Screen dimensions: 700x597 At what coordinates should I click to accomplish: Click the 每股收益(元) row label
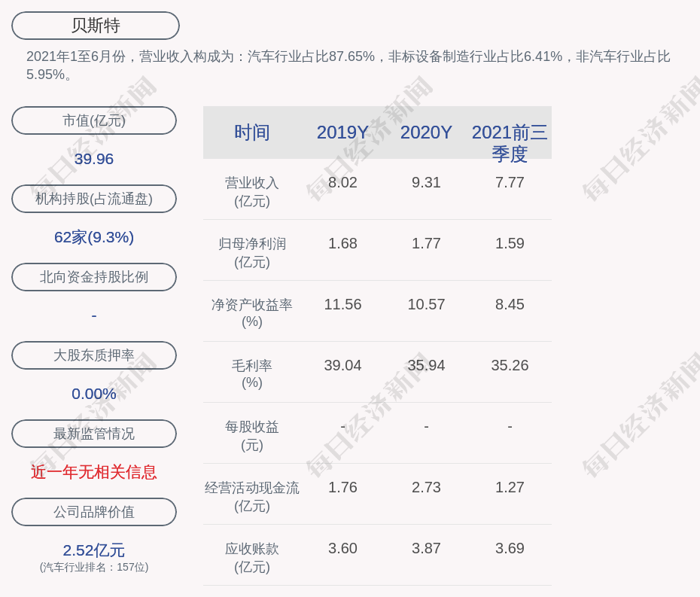(252, 436)
